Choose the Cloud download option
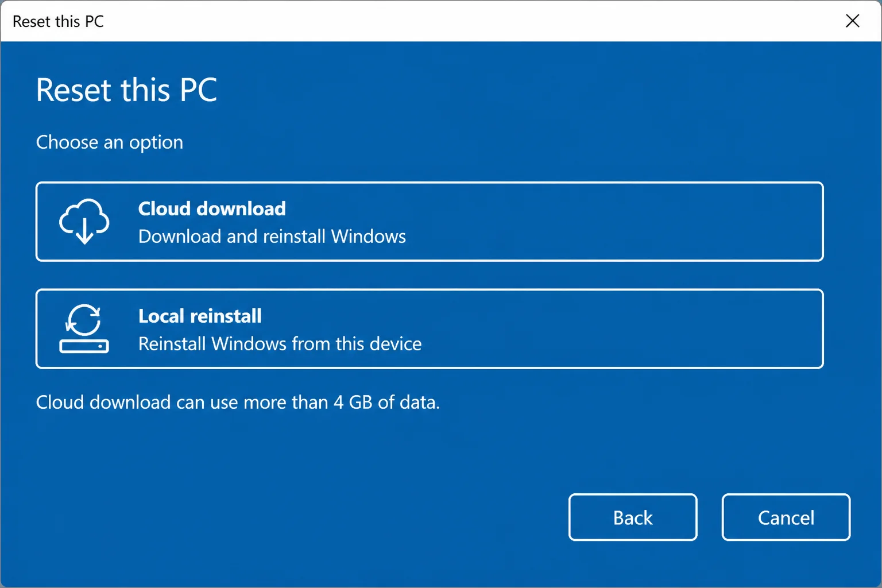882x588 pixels. (430, 222)
